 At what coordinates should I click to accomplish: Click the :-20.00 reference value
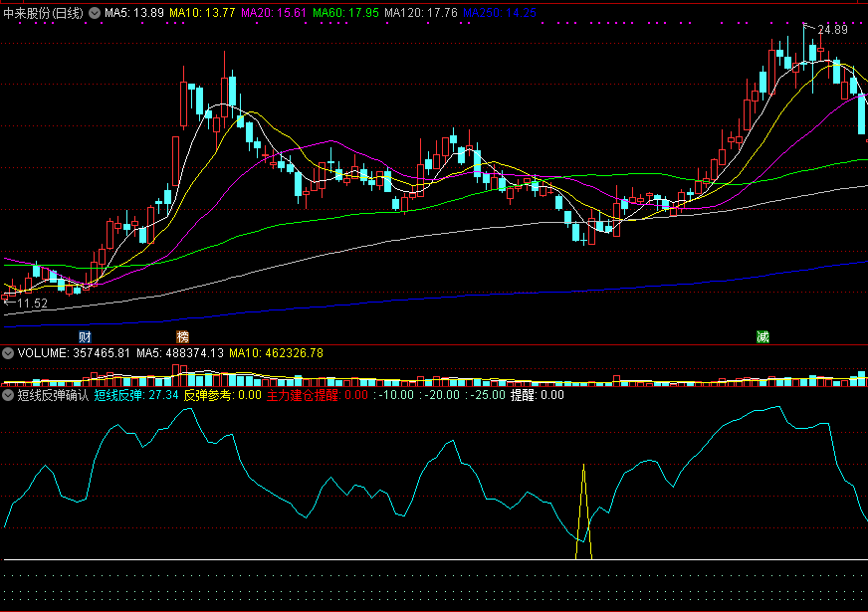pos(440,395)
